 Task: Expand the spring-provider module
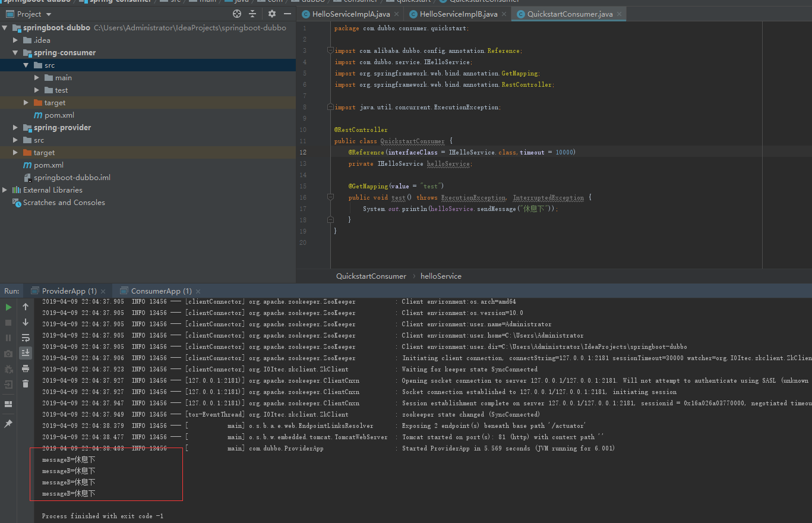15,128
